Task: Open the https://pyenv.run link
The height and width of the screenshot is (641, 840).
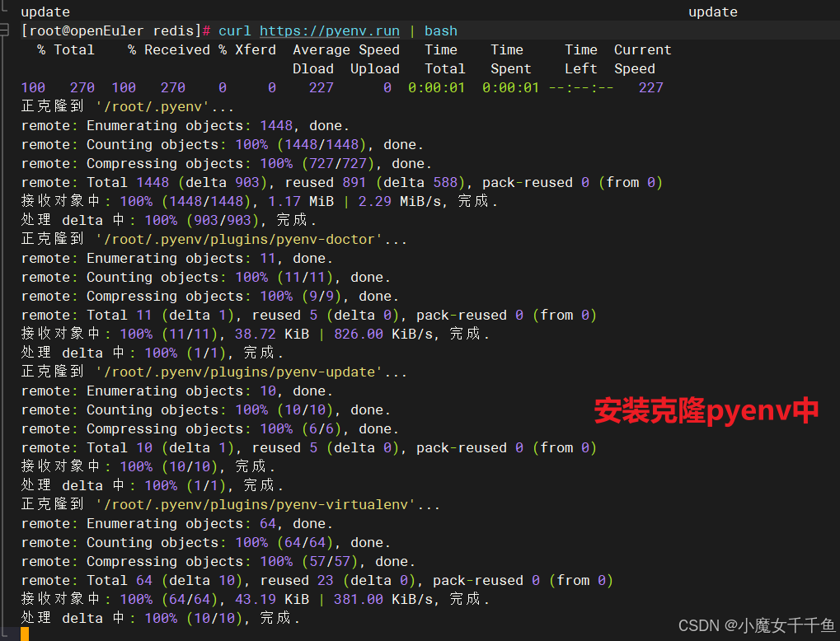Action: 330,31
